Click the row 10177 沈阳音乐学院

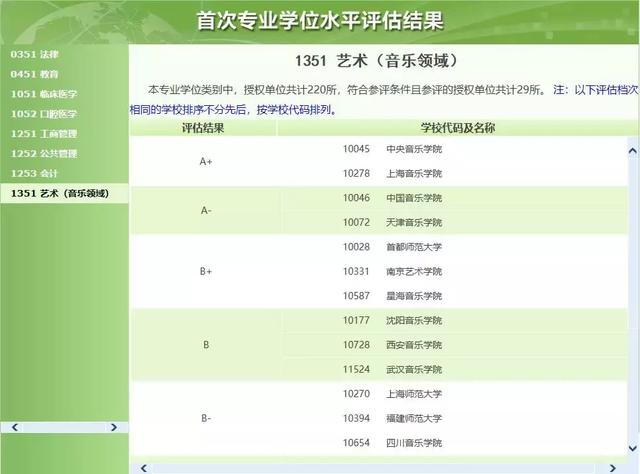(x=454, y=320)
